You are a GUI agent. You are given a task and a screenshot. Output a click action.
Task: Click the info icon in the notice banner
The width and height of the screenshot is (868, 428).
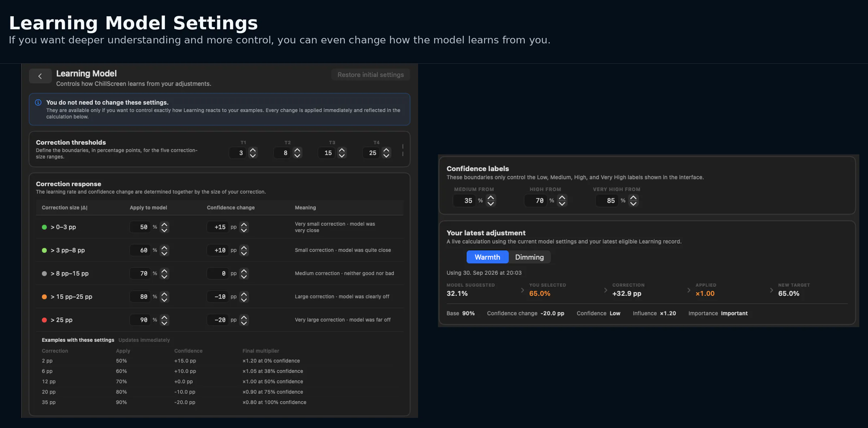(x=38, y=103)
